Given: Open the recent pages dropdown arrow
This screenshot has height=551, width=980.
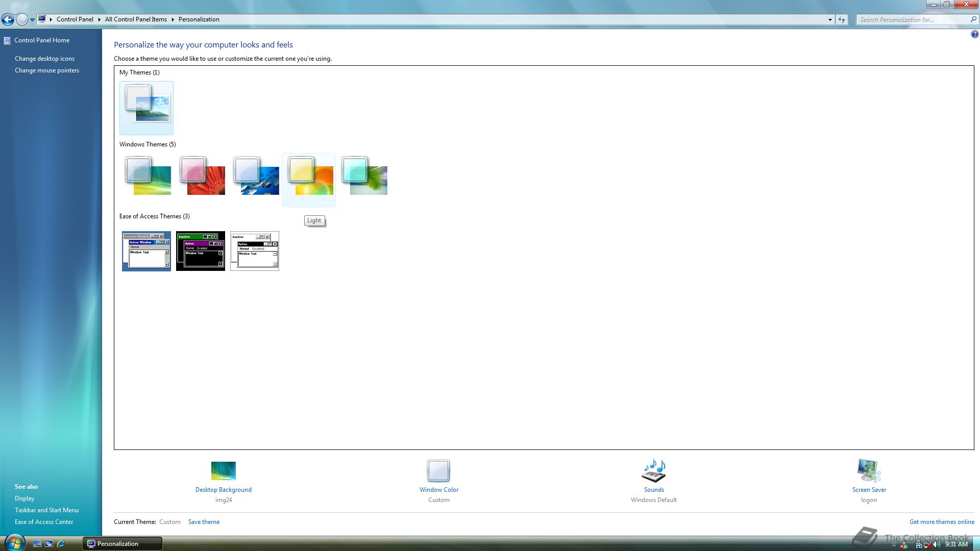Looking at the screenshot, I should tap(32, 20).
